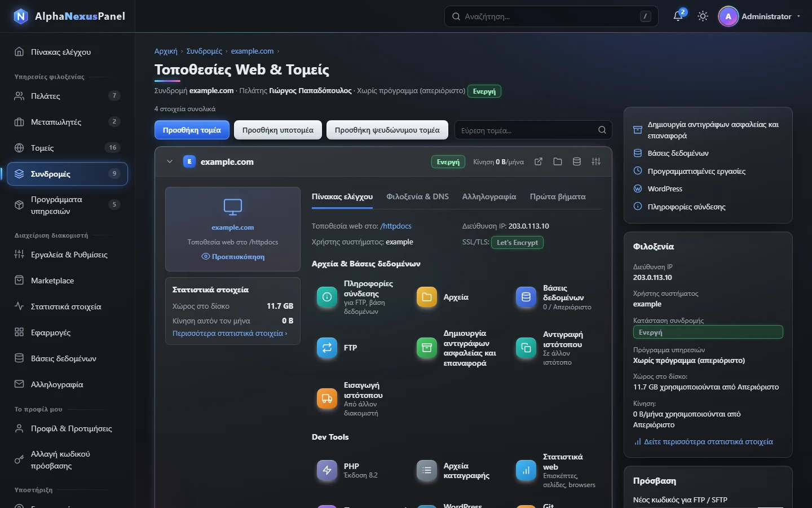Click the FTP icon tile
This screenshot has height=508, width=812.
(x=327, y=348)
